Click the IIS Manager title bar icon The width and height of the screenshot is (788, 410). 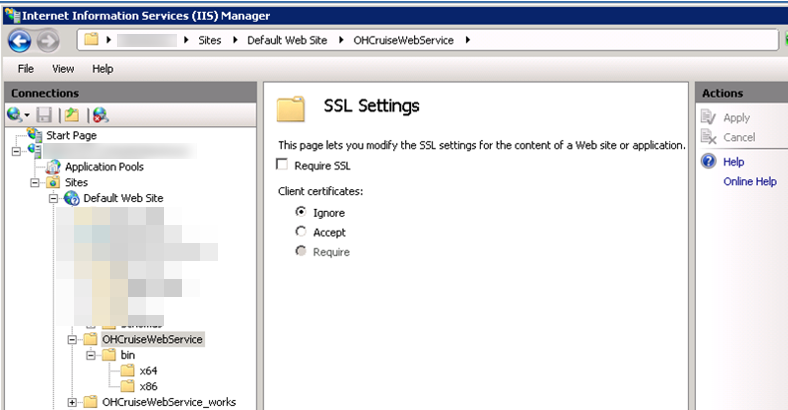click(13, 16)
